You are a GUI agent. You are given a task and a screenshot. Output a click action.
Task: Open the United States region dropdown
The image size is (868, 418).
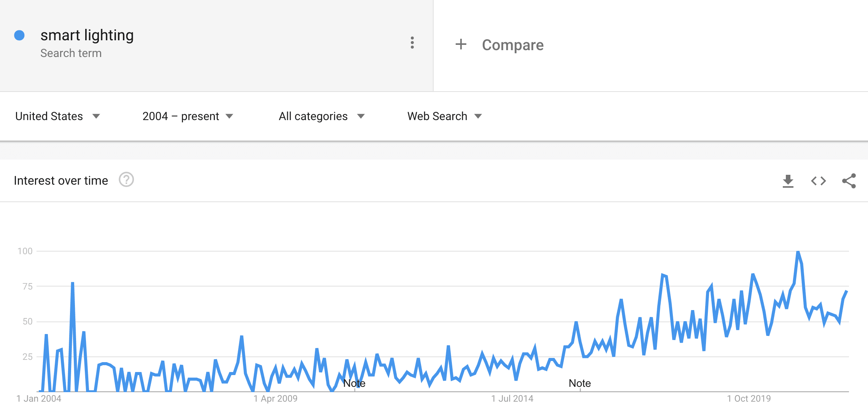click(57, 116)
